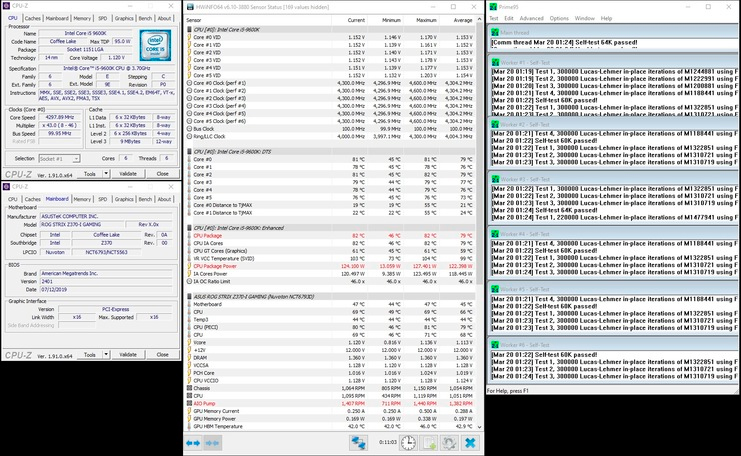Open SPD tab in lower CPU-Z window
The height and width of the screenshot is (456, 741).
pyautogui.click(x=103, y=199)
